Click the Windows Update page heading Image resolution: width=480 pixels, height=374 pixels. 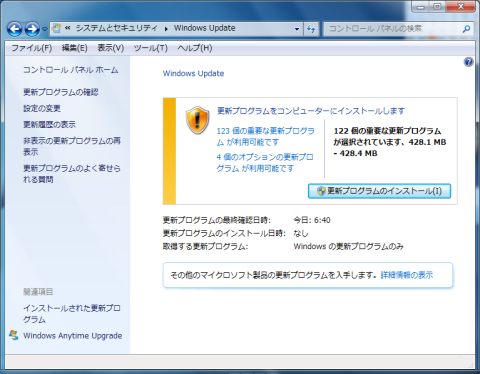(x=193, y=73)
